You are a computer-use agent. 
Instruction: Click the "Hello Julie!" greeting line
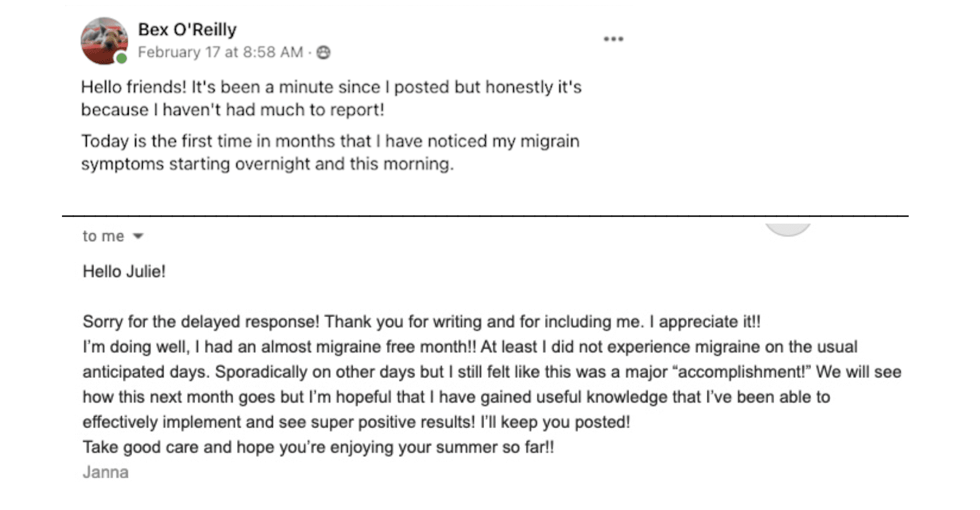click(x=124, y=271)
